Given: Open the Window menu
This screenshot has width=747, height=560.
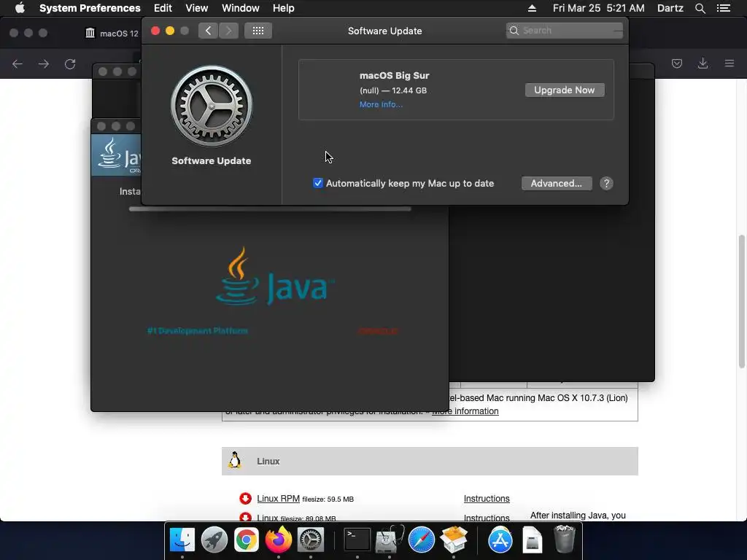Looking at the screenshot, I should point(241,8).
